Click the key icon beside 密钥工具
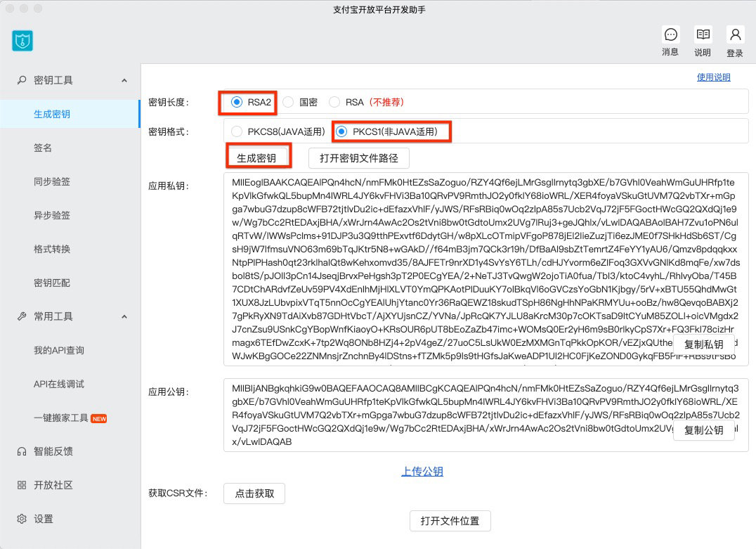 point(22,80)
